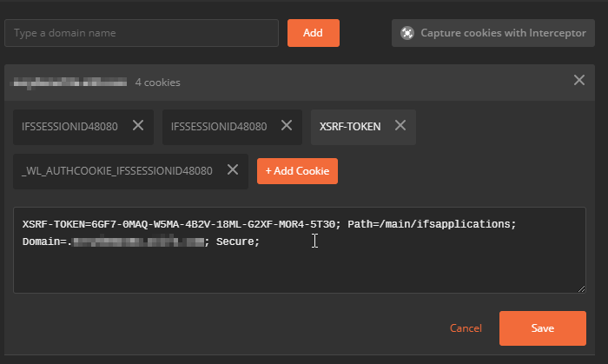Viewport: 608px width, 364px height.
Task: Delete the _WL_AUTHCOOKIE_IFSSESSIONID48080 cookie
Action: (233, 169)
